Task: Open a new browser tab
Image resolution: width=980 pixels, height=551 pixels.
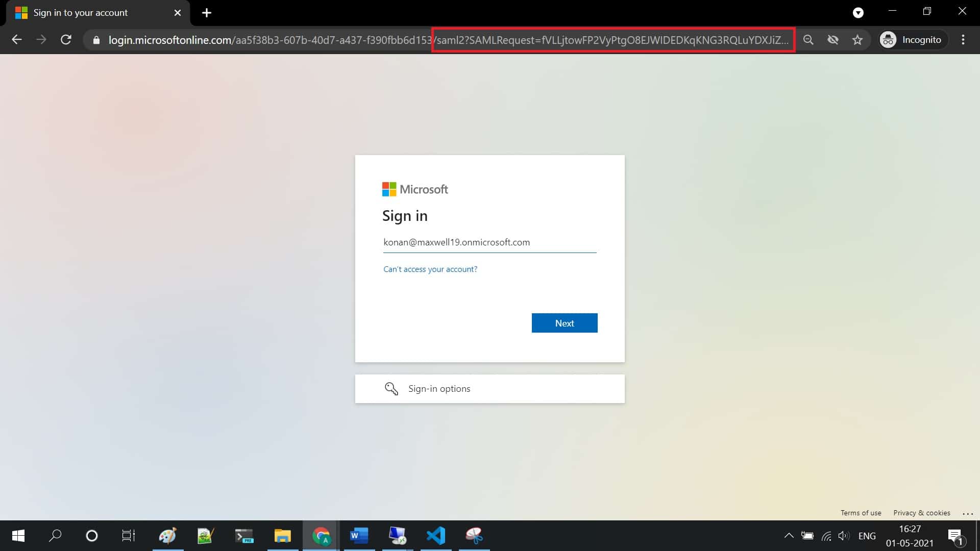Action: click(207, 13)
